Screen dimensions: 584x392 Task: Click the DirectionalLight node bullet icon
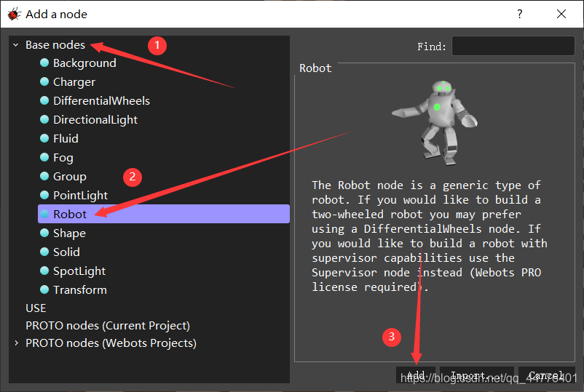coord(44,119)
